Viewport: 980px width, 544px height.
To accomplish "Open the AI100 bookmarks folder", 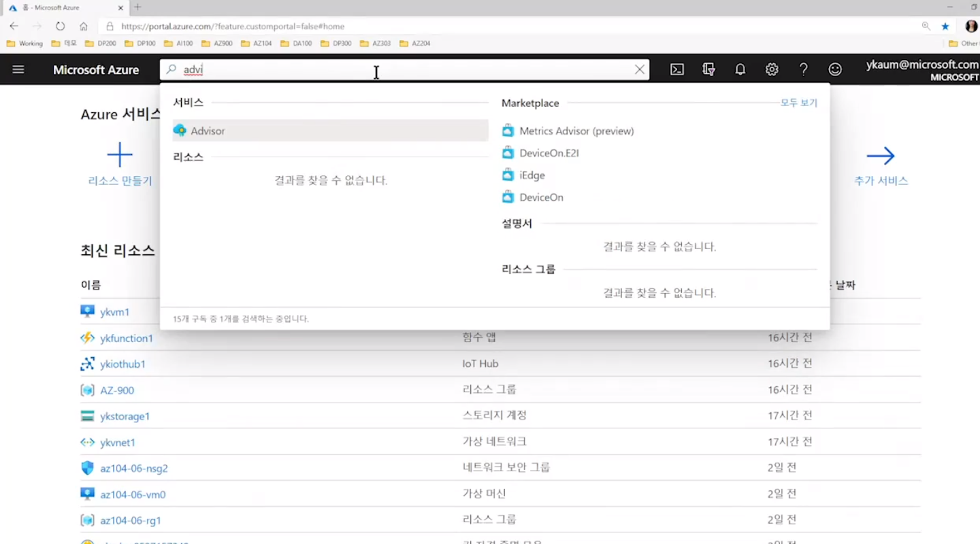I will 178,44.
